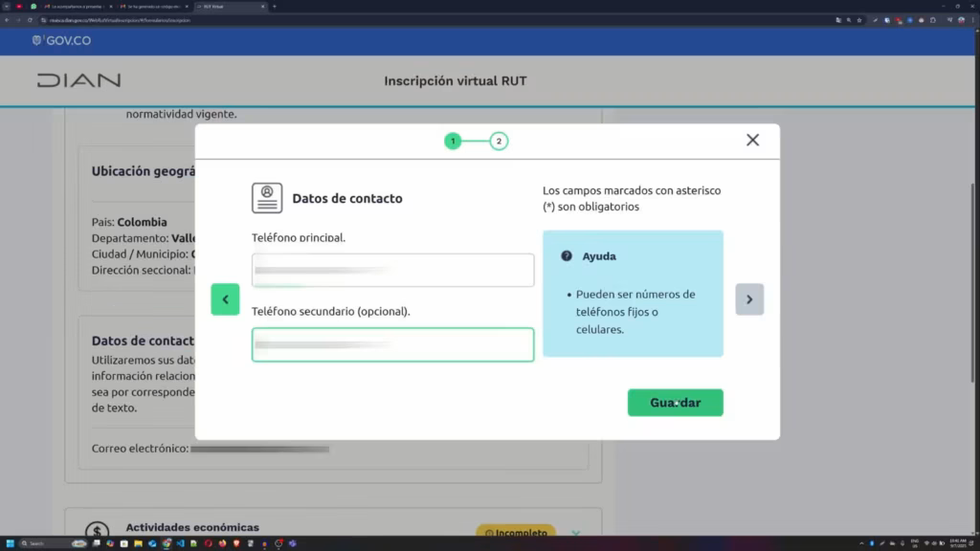Reload the page

coord(30,20)
